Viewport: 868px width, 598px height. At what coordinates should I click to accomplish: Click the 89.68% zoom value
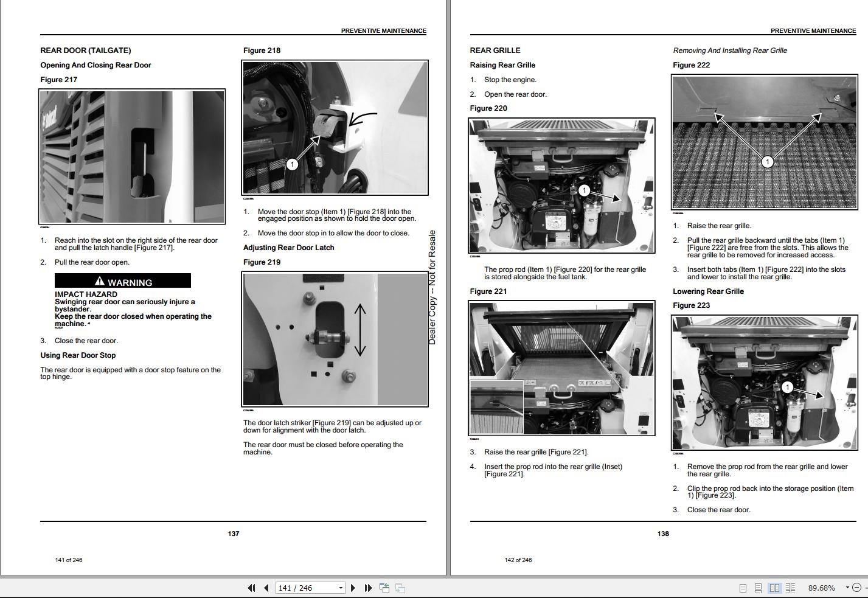click(821, 588)
